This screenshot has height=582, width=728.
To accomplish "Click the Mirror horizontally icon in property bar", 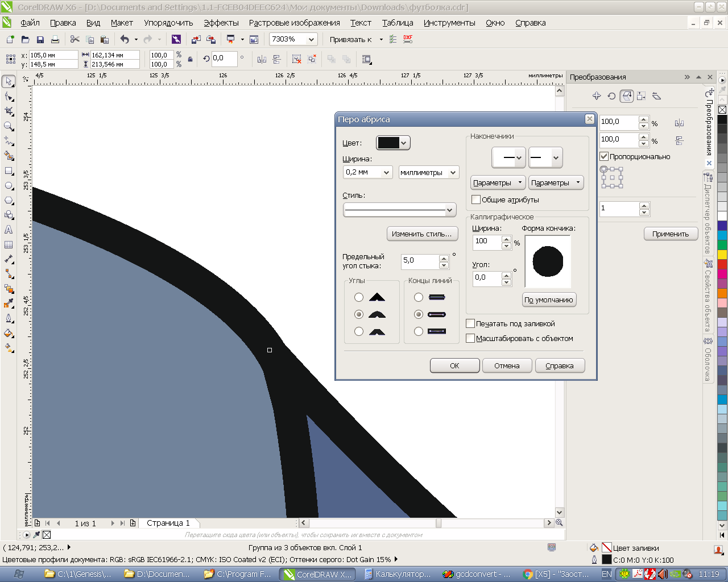I will 262,59.
